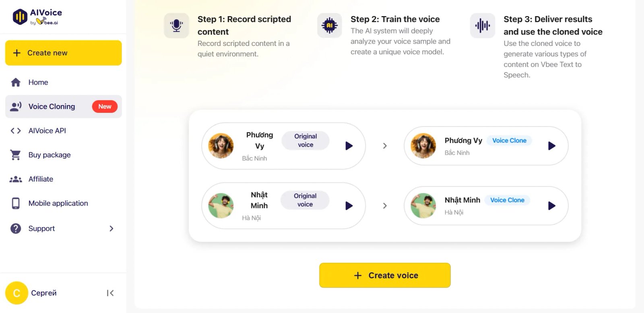This screenshot has width=644, height=313.
Task: Click the arrow between Nhật Minh voices
Action: coord(385,205)
